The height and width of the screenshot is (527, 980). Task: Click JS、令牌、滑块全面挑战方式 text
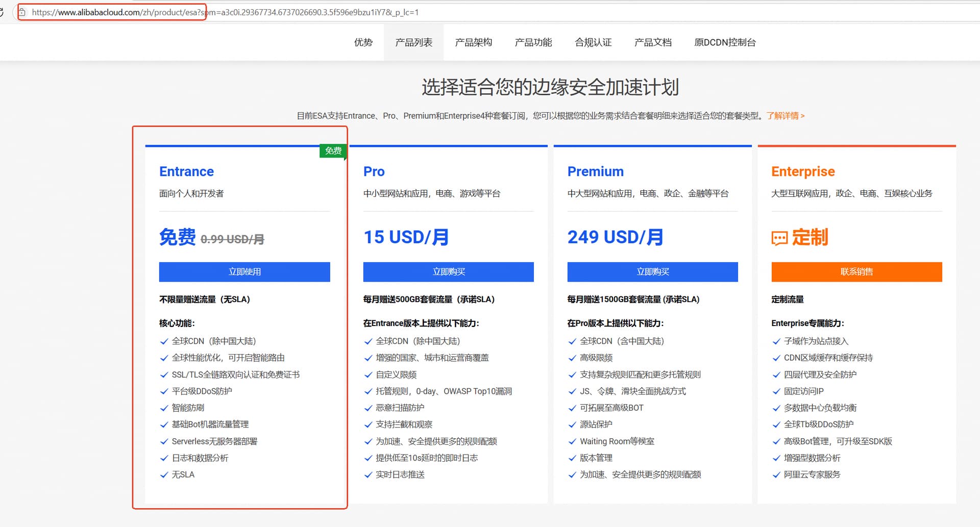(x=633, y=391)
